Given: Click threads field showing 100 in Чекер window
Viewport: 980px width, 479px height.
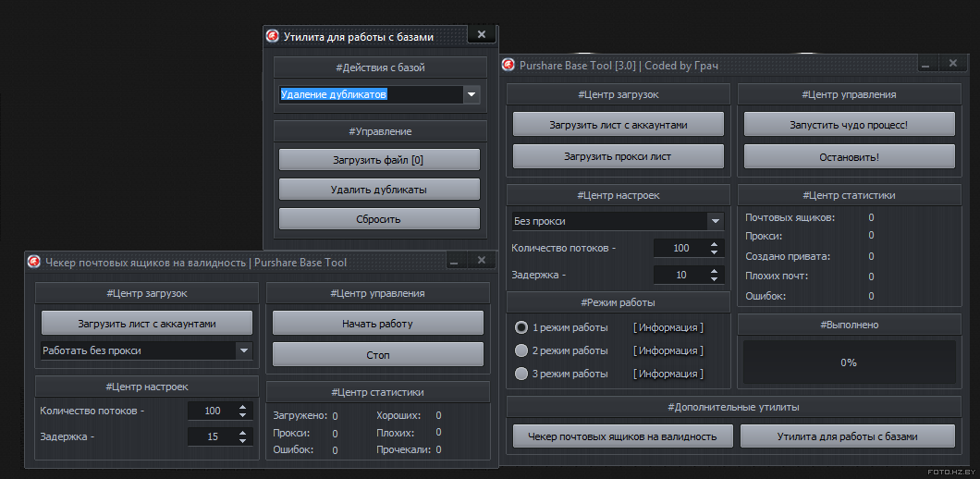Looking at the screenshot, I should click(x=213, y=411).
